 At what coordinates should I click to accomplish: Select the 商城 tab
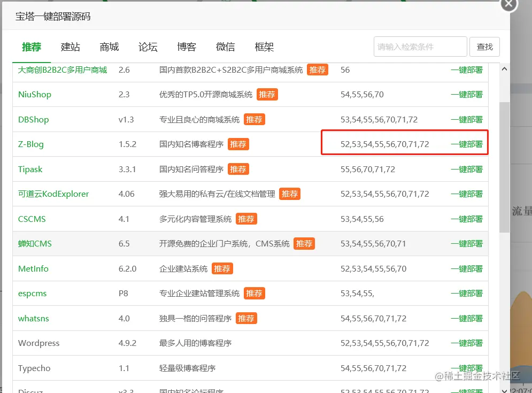pos(109,47)
